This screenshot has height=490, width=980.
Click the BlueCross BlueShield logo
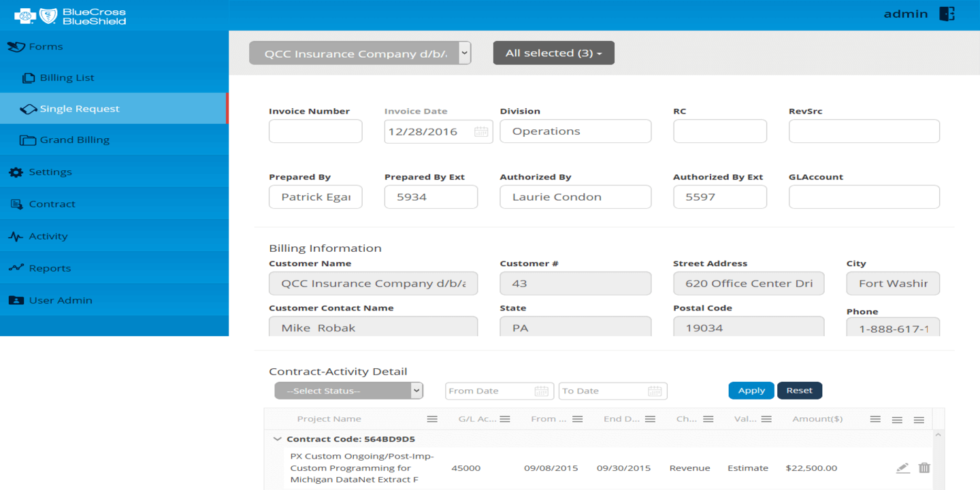pyautogui.click(x=71, y=16)
